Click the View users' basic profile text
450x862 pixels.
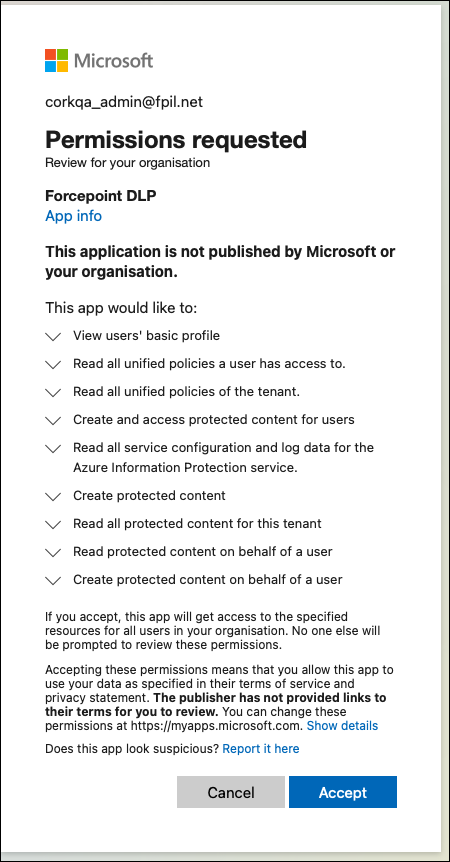tap(147, 335)
